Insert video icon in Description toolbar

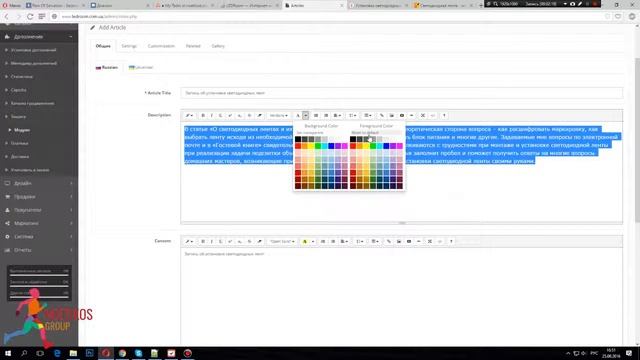402,116
